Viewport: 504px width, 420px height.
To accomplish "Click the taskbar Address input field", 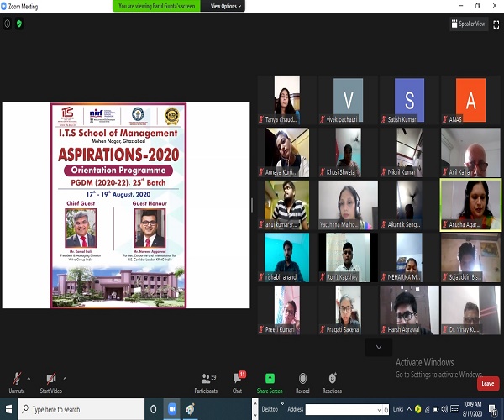I will [x=343, y=409].
